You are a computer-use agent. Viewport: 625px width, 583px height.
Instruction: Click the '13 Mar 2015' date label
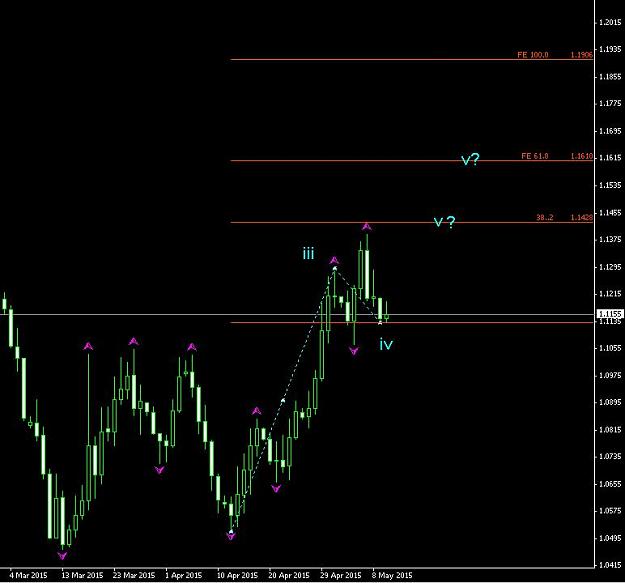[x=82, y=575]
